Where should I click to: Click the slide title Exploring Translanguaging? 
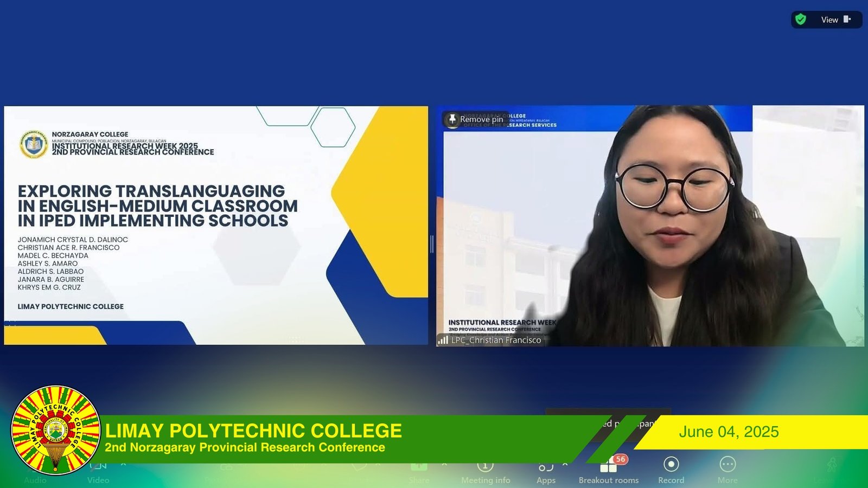[157, 206]
